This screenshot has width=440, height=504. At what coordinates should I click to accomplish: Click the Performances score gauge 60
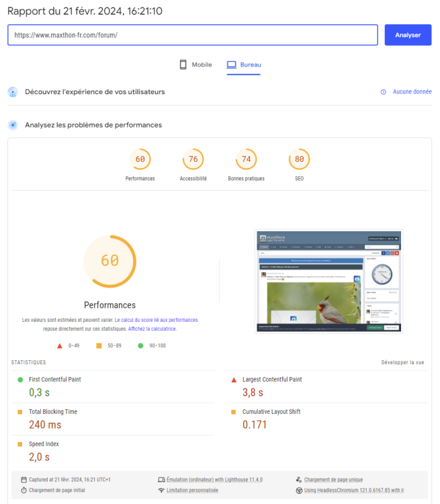pyautogui.click(x=140, y=160)
